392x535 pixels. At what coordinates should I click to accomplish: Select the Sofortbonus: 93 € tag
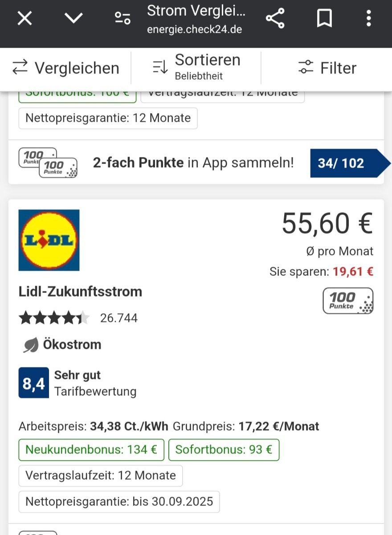click(224, 449)
